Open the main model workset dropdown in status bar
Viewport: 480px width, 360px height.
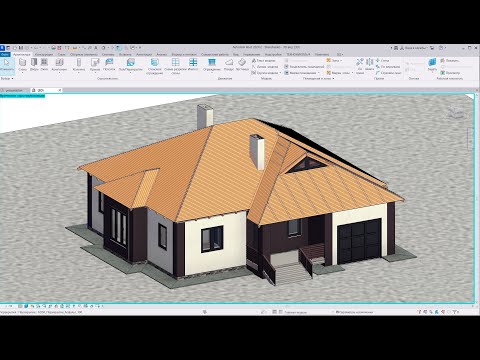[295, 312]
